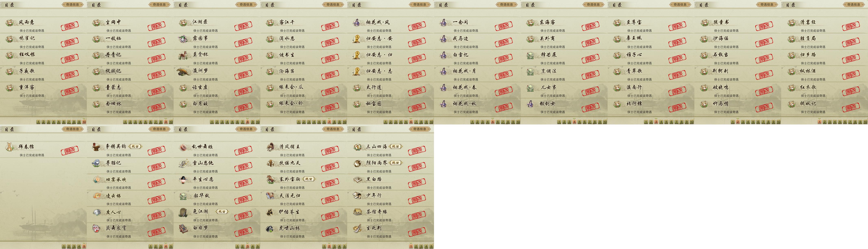
Task: Click the horse icon beside 塞外宝驹
Action: (x=270, y=179)
